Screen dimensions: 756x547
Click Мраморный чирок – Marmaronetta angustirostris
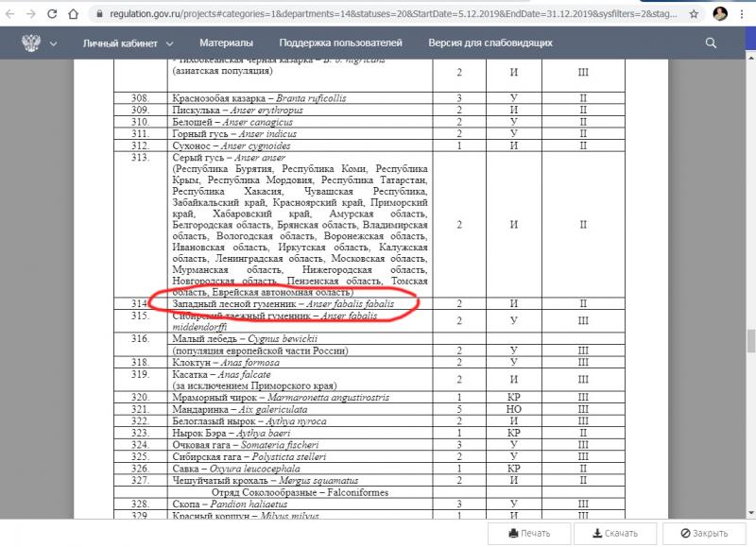pos(281,398)
